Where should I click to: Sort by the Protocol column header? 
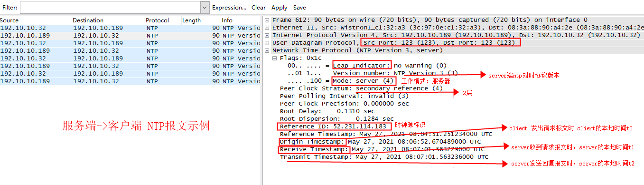163,20
